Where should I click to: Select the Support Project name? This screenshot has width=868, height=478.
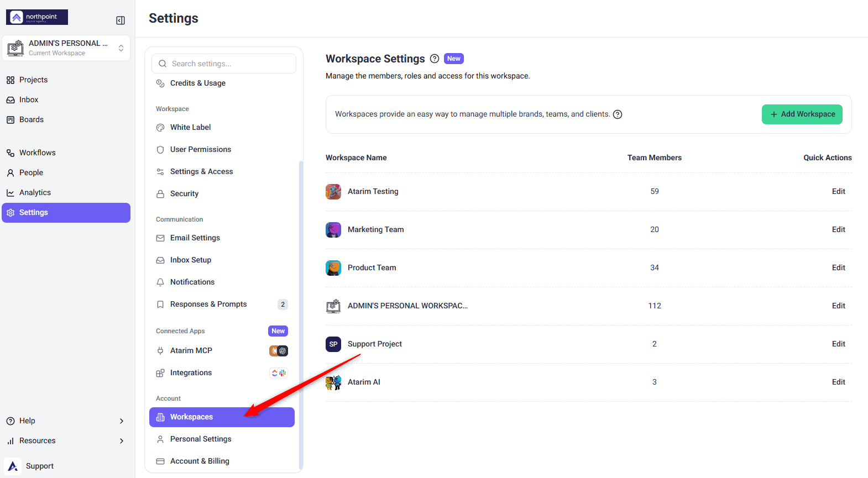375,344
